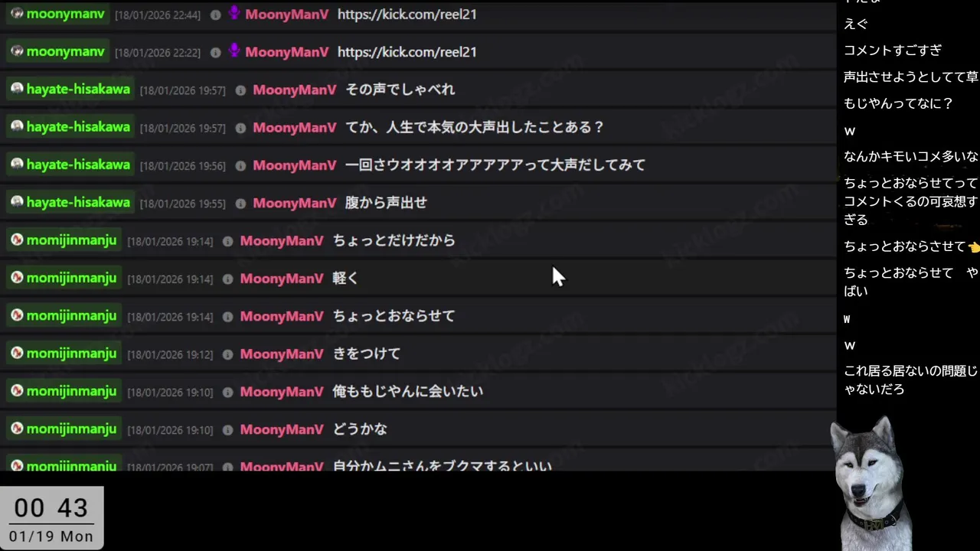Click the info icon beside the 22:44 timestamp
This screenshot has height=551, width=980.
click(x=215, y=15)
